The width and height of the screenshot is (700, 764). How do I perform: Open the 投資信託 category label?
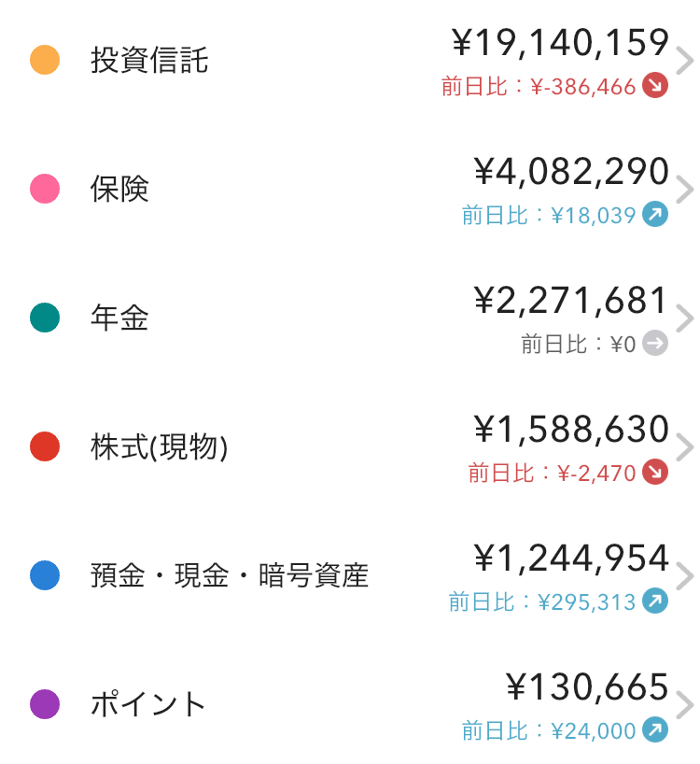[149, 61]
